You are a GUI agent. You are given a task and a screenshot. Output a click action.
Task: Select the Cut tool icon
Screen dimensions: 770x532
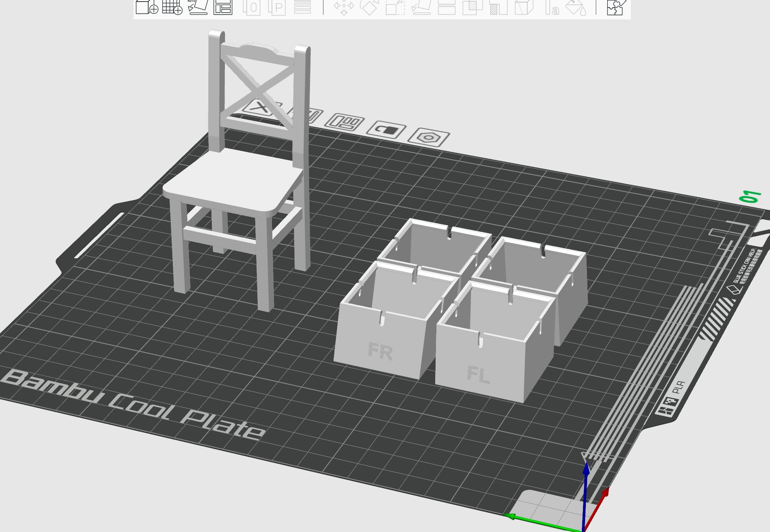point(447,7)
